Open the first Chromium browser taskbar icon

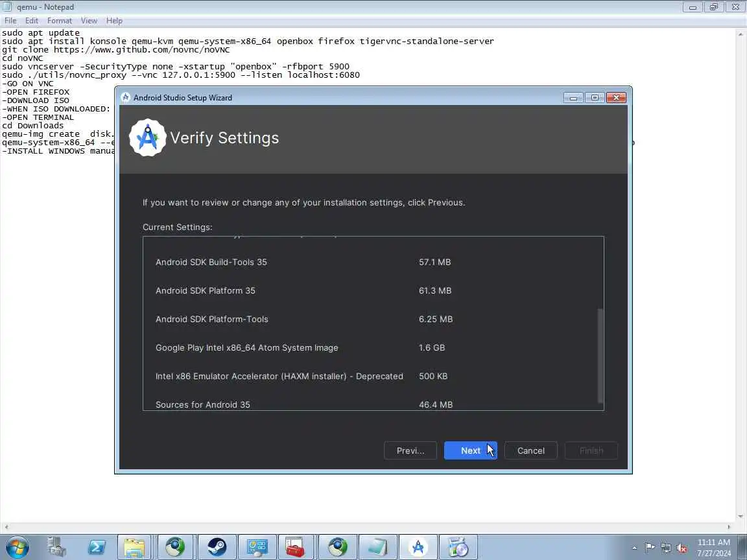175,547
